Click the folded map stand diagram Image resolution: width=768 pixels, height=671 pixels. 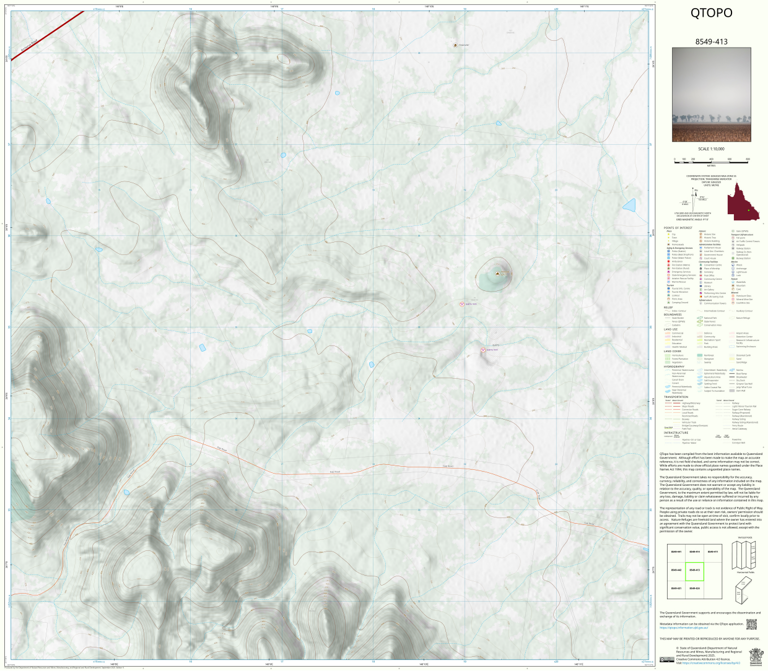pos(744,589)
